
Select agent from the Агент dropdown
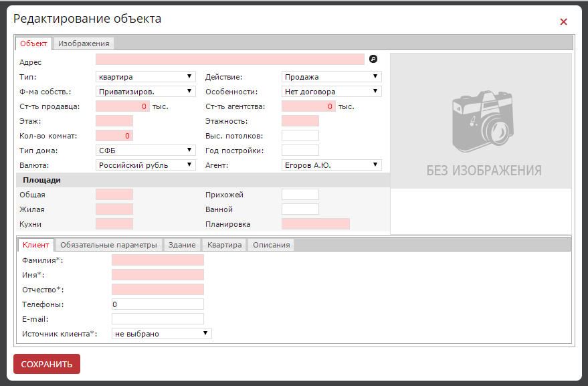coord(331,165)
